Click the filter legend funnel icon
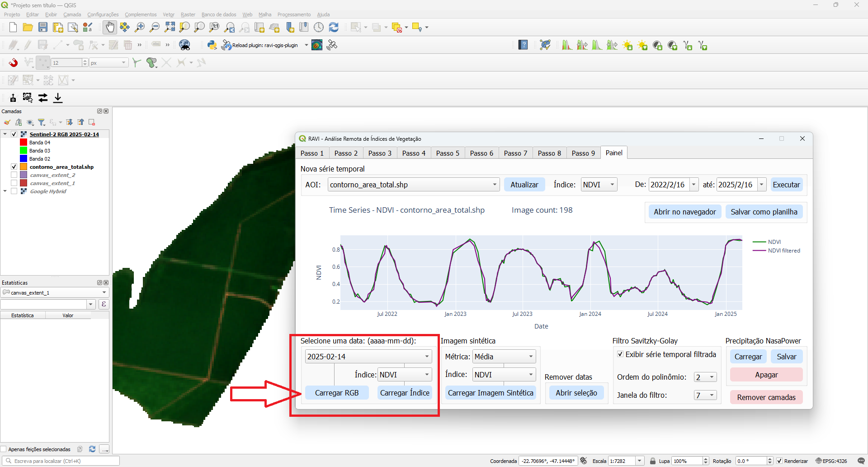The image size is (868, 467). point(42,122)
